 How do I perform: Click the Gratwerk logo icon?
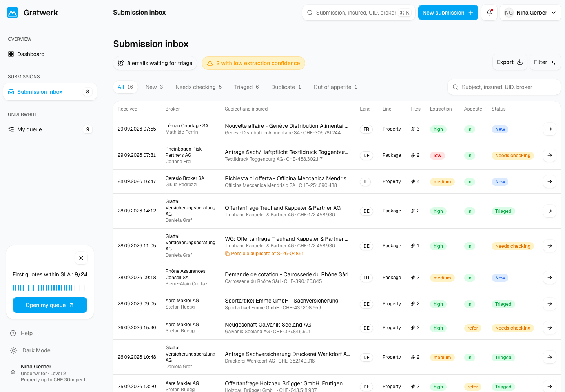(x=13, y=13)
